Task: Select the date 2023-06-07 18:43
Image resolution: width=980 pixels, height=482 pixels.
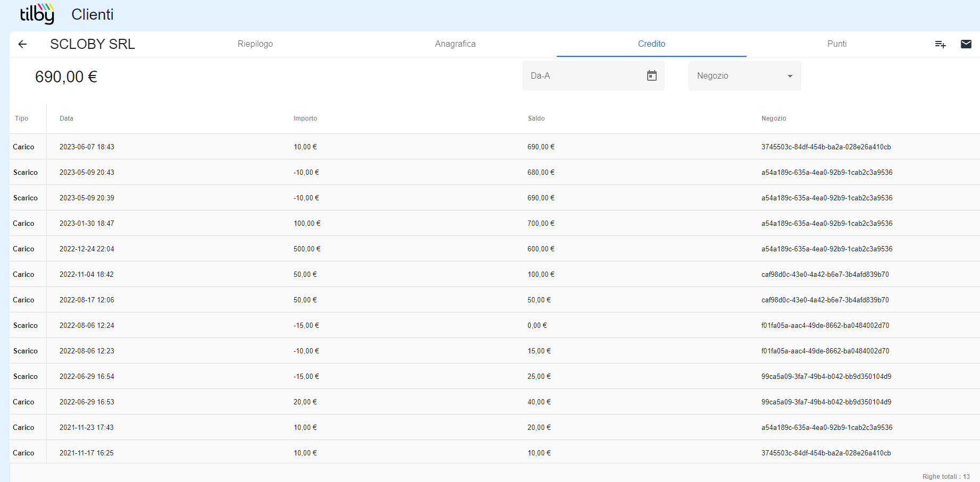Action: [87, 147]
